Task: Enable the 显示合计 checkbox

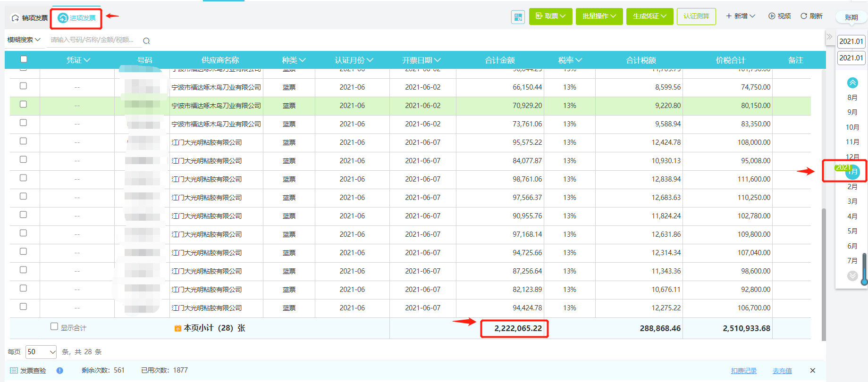Action: click(54, 326)
